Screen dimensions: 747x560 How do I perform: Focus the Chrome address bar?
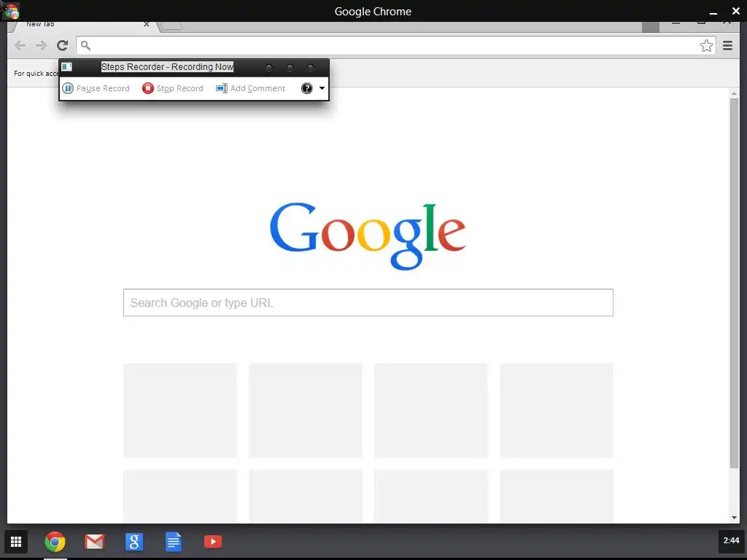click(395, 45)
